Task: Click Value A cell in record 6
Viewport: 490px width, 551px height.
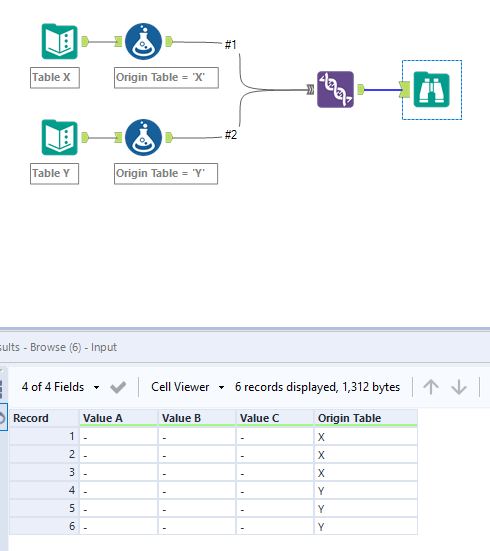Action: 118,526
